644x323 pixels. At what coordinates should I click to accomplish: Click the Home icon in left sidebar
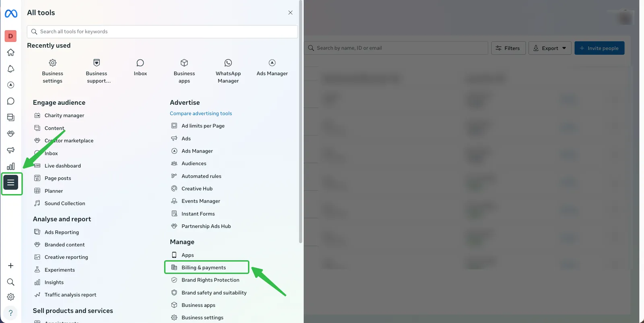[x=11, y=52]
